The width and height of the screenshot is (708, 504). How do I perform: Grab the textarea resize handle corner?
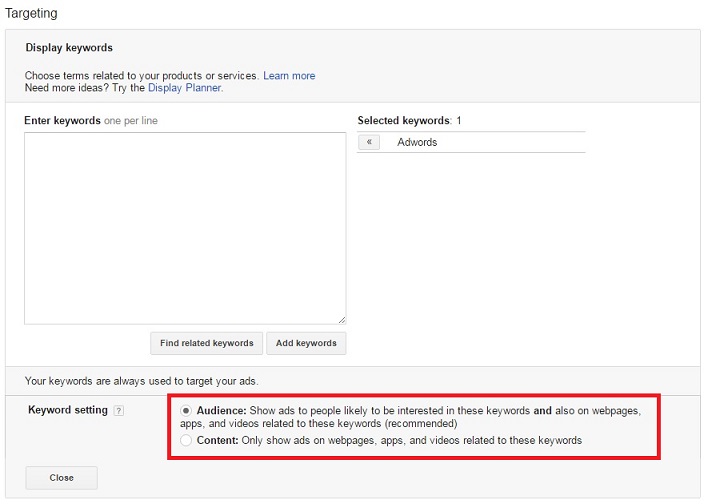[x=341, y=319]
